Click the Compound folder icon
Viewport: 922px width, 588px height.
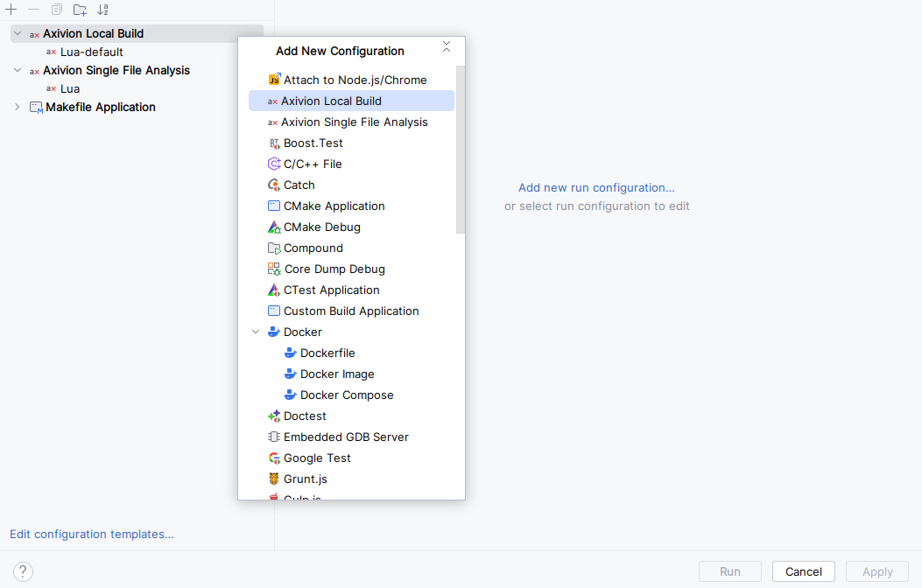click(x=274, y=248)
